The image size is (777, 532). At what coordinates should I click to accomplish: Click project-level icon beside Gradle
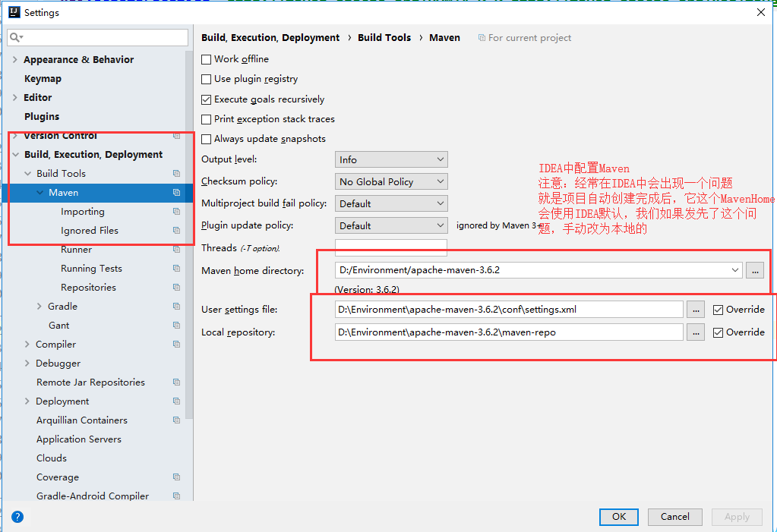click(x=176, y=306)
